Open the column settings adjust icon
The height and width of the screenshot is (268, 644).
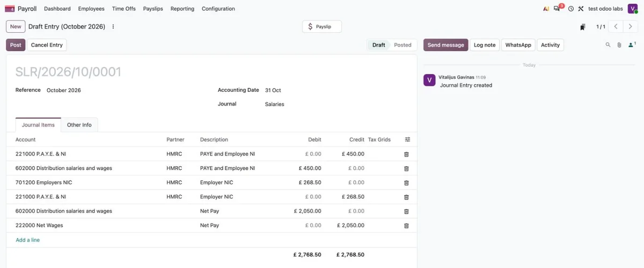407,139
